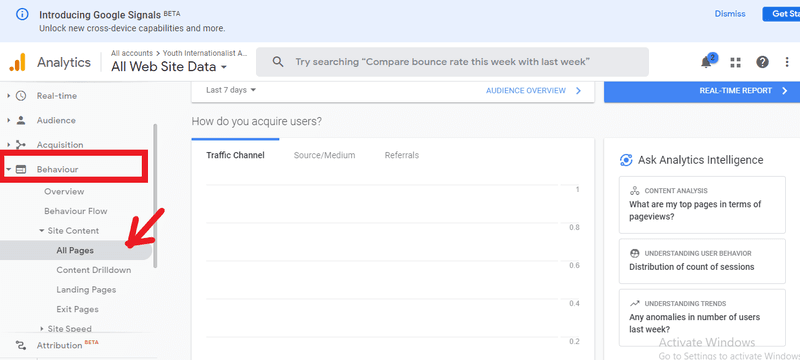This screenshot has height=360, width=800.
Task: Open the help question mark icon
Action: click(762, 62)
